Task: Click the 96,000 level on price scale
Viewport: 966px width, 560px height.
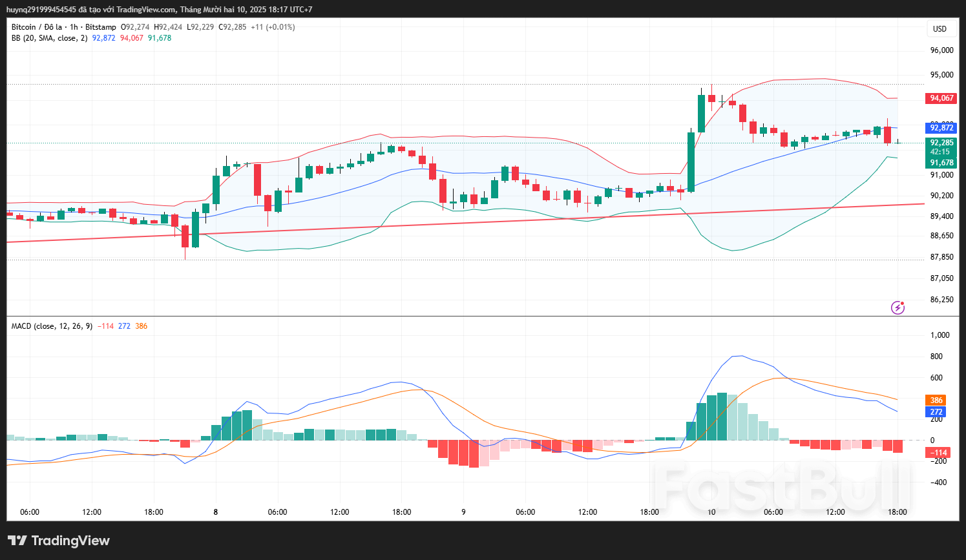Action: pos(941,50)
